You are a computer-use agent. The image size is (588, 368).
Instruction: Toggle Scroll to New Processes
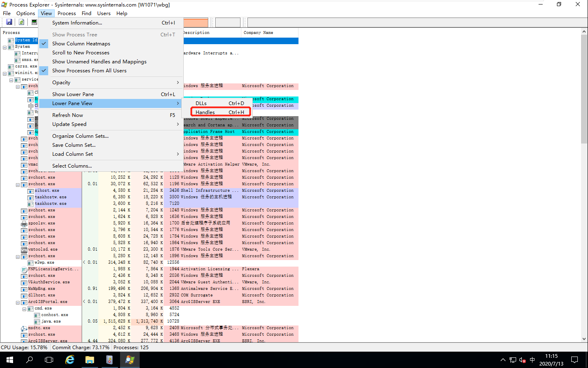click(111, 53)
